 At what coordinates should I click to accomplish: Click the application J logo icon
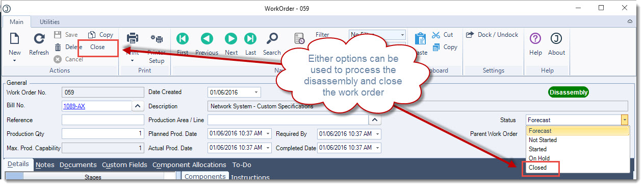(x=7, y=8)
